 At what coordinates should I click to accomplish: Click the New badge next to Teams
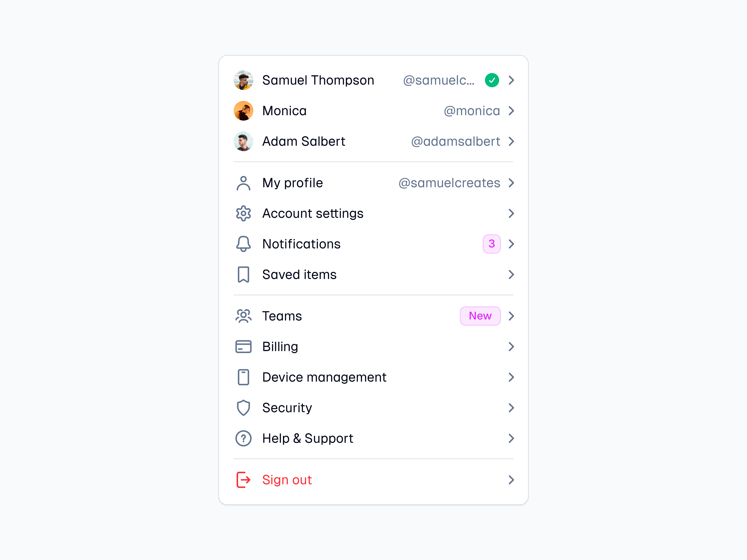[480, 316]
